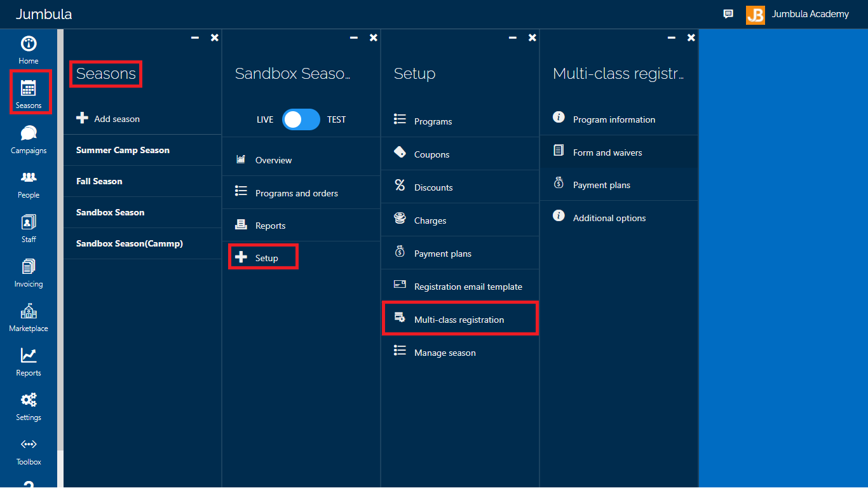Screen dimensions: 868x488
Task: Open Program information
Action: pos(619,119)
